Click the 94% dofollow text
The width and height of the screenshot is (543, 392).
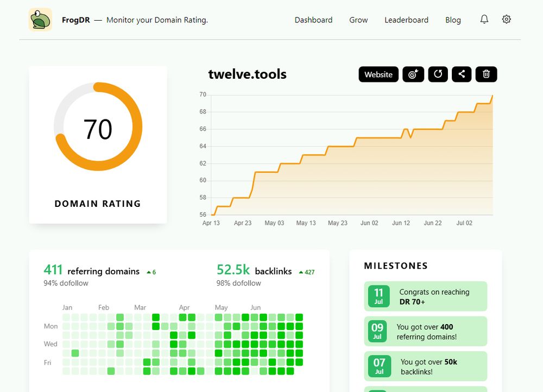coord(66,283)
